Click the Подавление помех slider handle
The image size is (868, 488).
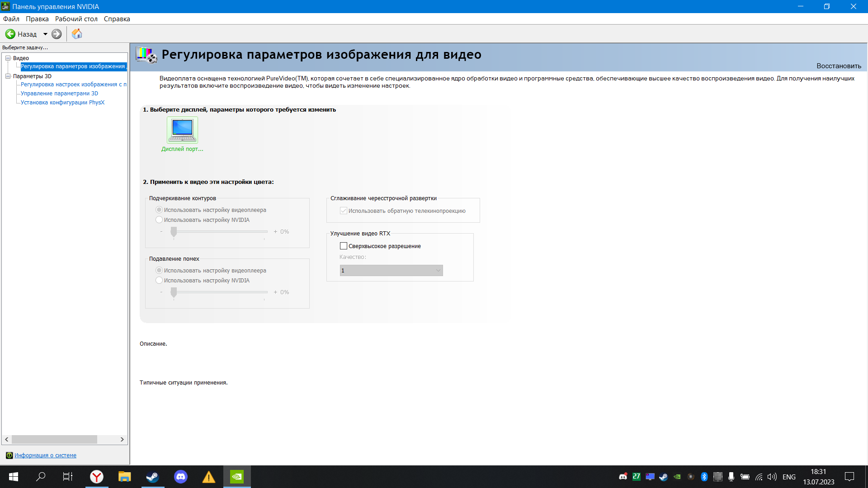(x=174, y=292)
